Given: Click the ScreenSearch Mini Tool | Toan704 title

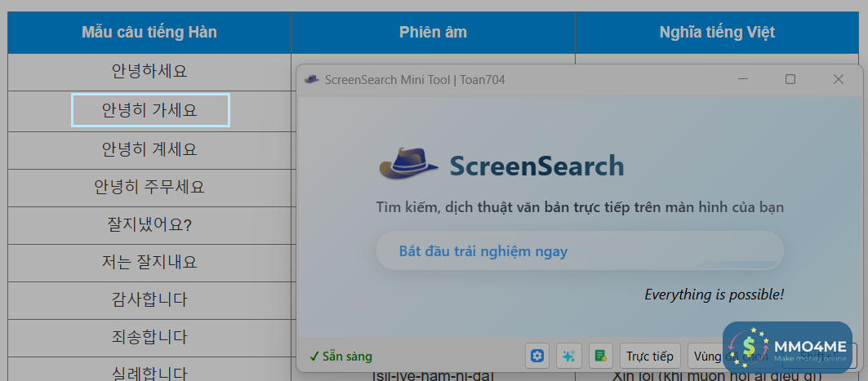Looking at the screenshot, I should tap(415, 80).
